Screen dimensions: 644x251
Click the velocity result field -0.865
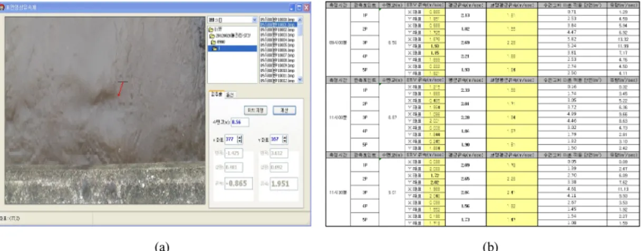click(238, 183)
